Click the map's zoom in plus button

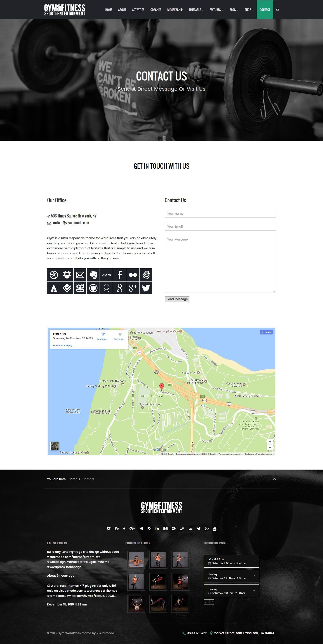[x=270, y=442]
